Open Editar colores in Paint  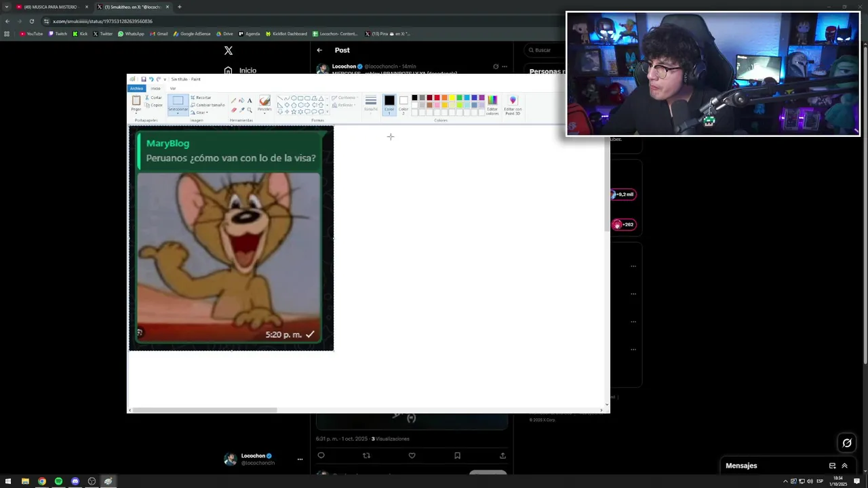click(492, 104)
